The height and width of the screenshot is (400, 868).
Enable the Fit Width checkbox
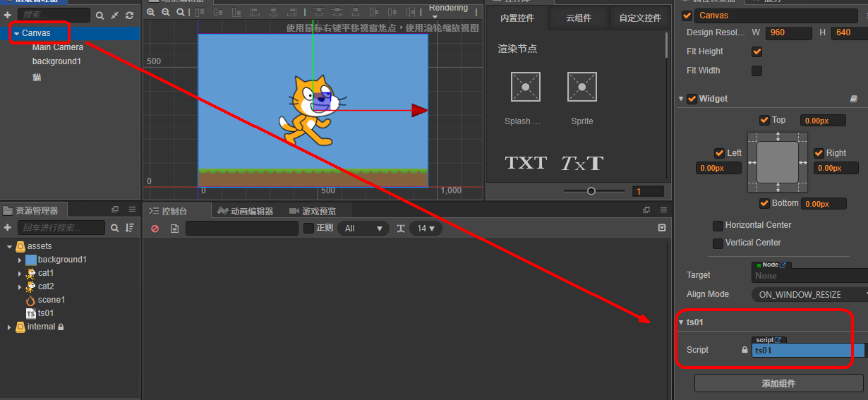click(757, 71)
